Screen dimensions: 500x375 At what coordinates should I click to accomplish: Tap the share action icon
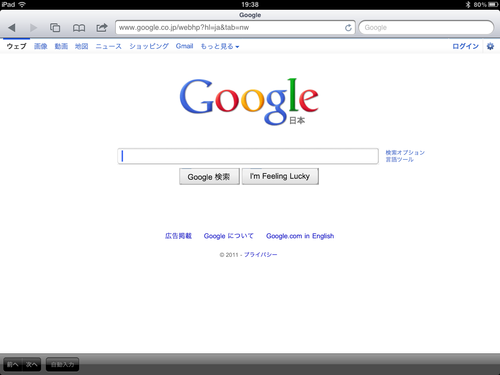[x=102, y=27]
